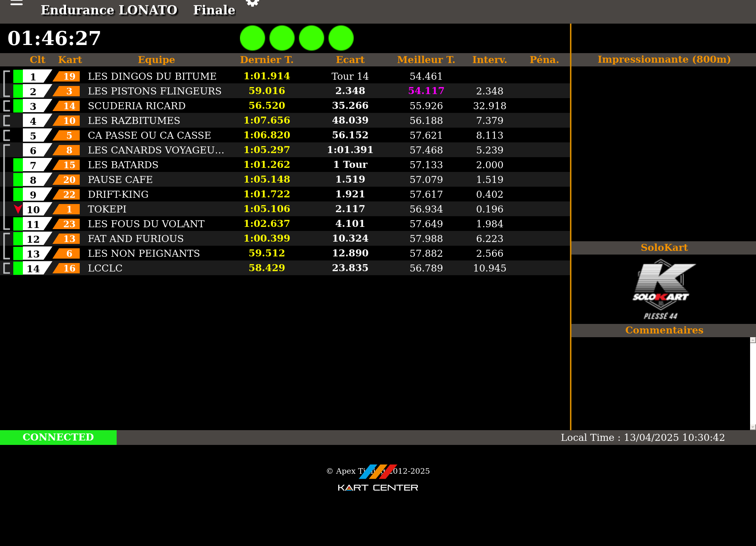
Task: Click interval 32.918 for SCUDERIA RICARD
Action: click(x=490, y=106)
